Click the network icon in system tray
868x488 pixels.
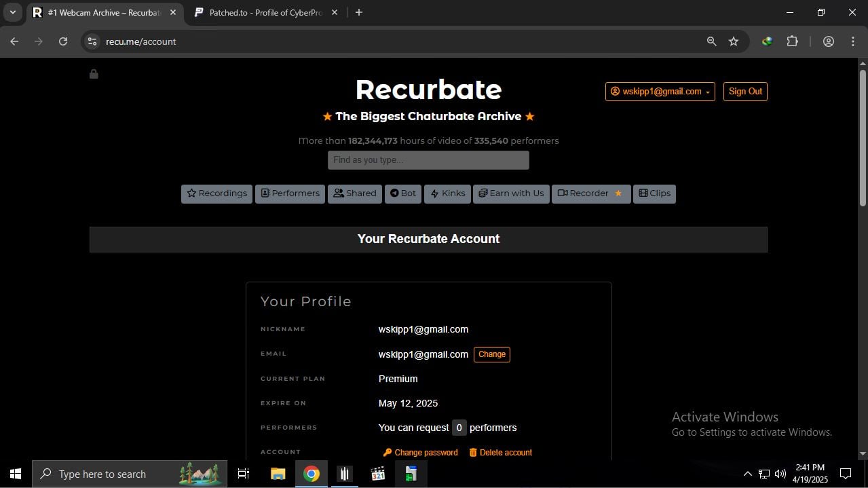point(764,474)
